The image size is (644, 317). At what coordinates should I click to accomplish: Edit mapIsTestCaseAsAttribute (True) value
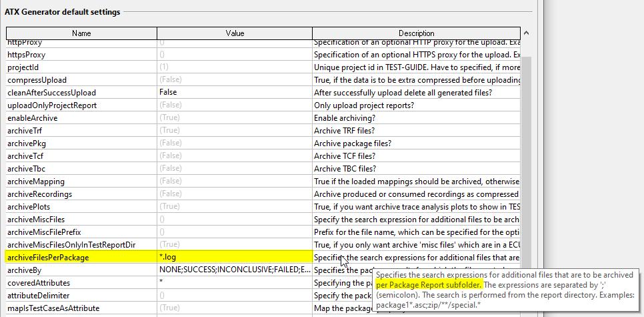coord(235,308)
